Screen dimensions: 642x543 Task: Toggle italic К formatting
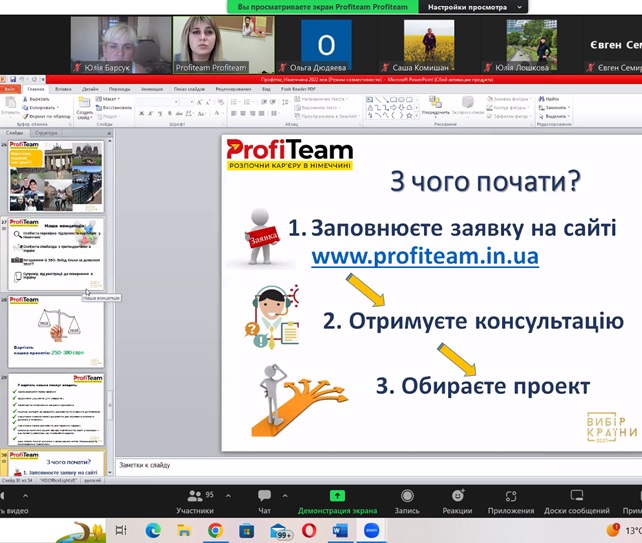tap(151, 113)
